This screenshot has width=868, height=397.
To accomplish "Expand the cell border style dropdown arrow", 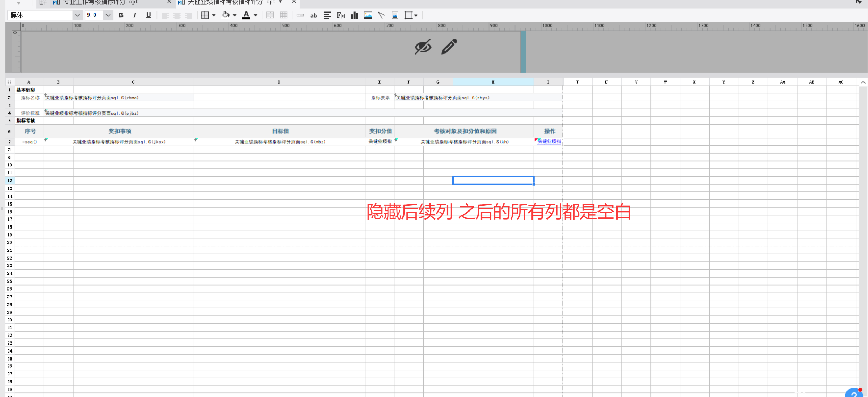I will pyautogui.click(x=214, y=15).
